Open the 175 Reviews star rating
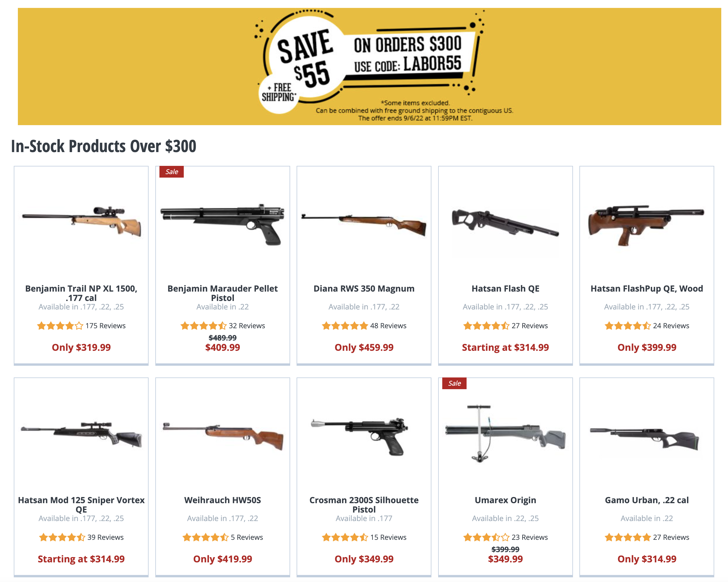 pos(81,326)
